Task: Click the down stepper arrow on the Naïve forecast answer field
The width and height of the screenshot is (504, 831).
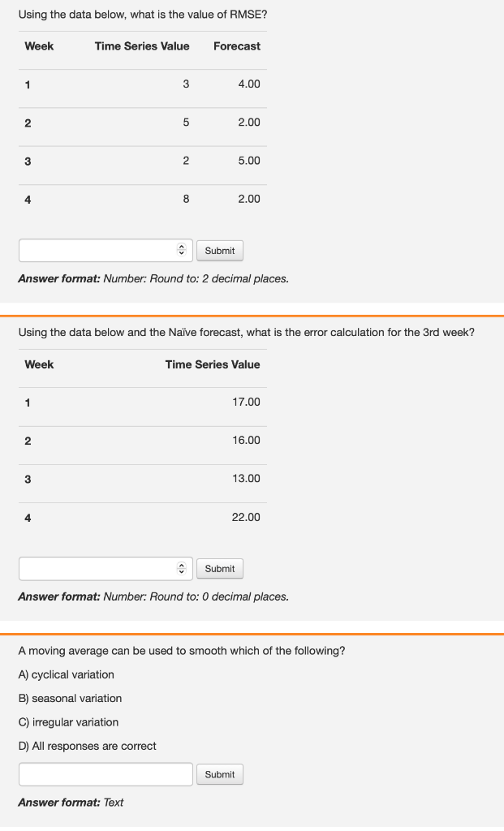Action: click(x=182, y=571)
